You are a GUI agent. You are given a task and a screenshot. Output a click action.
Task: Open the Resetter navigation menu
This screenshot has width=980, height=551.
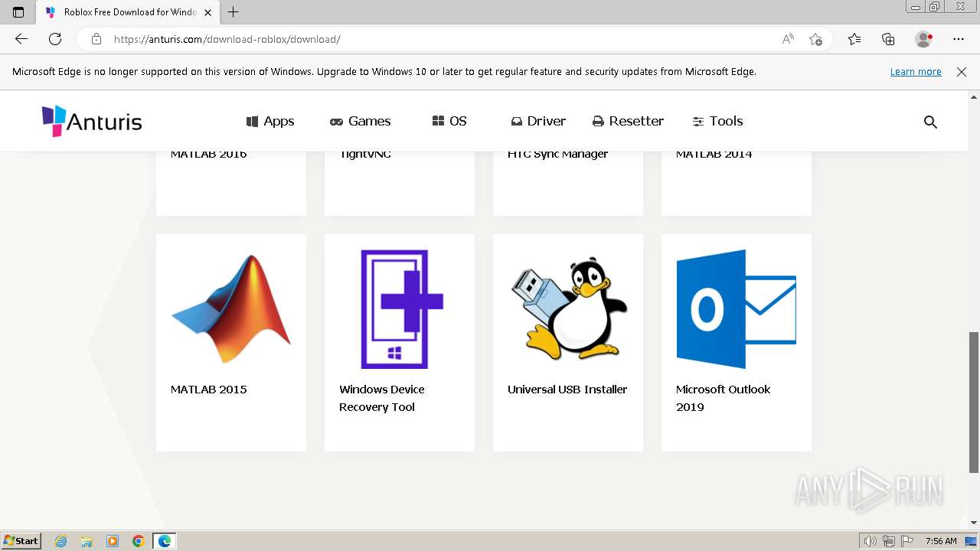coord(628,121)
